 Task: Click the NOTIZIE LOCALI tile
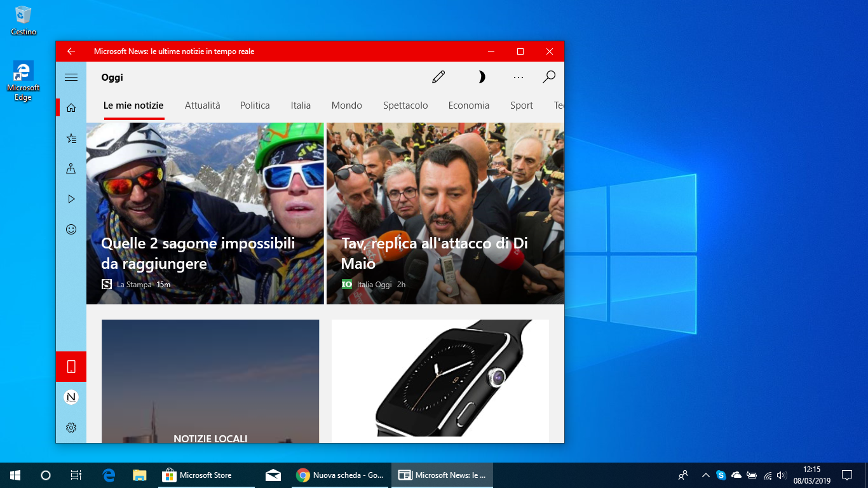(210, 381)
